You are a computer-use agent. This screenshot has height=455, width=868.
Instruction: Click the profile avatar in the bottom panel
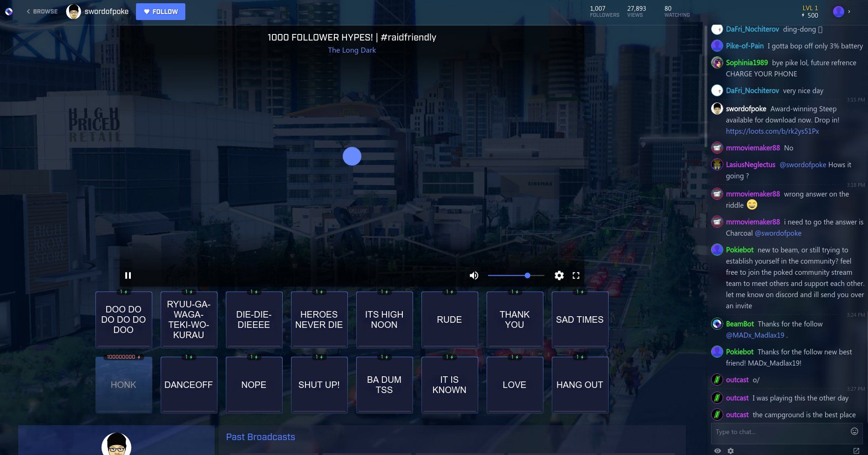(x=116, y=444)
